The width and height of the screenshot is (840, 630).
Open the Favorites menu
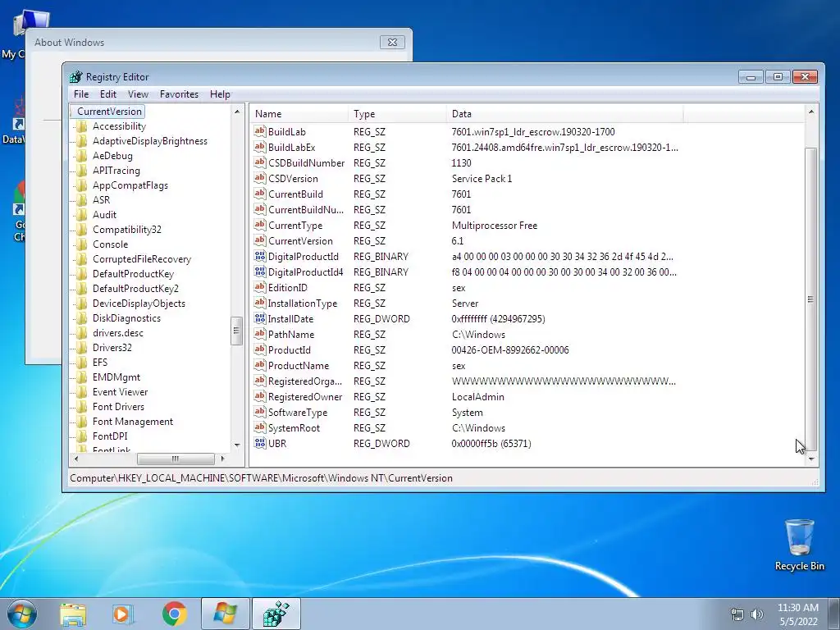tap(179, 94)
